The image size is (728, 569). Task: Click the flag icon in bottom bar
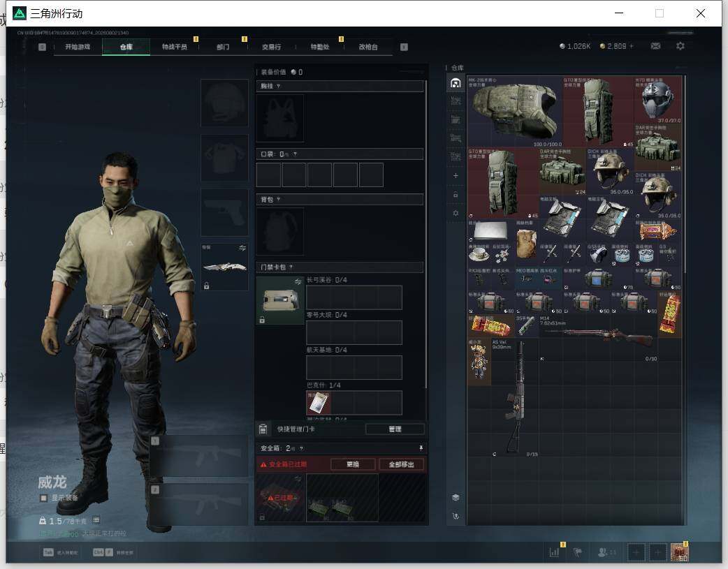(578, 552)
